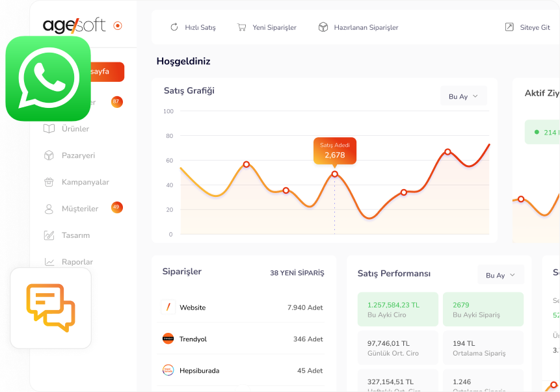Click the Tasarım edit icon
The width and height of the screenshot is (560, 392).
[49, 235]
